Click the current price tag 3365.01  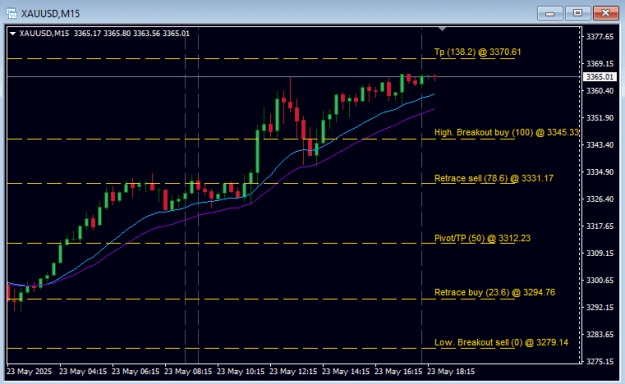[599, 77]
